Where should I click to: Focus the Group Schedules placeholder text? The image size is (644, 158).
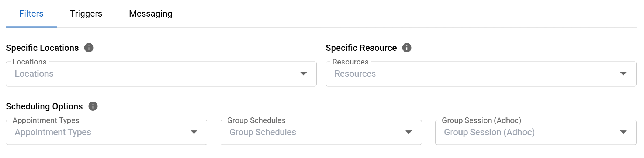click(x=263, y=132)
